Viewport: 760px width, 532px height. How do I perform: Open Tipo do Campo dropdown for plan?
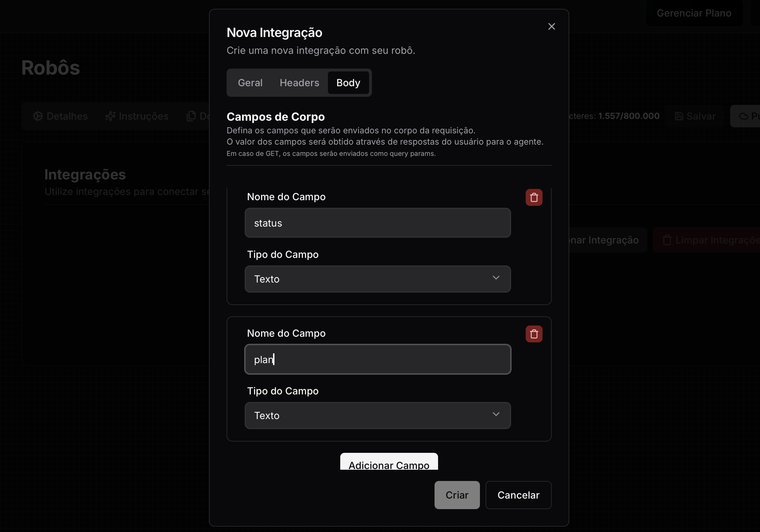378,416
